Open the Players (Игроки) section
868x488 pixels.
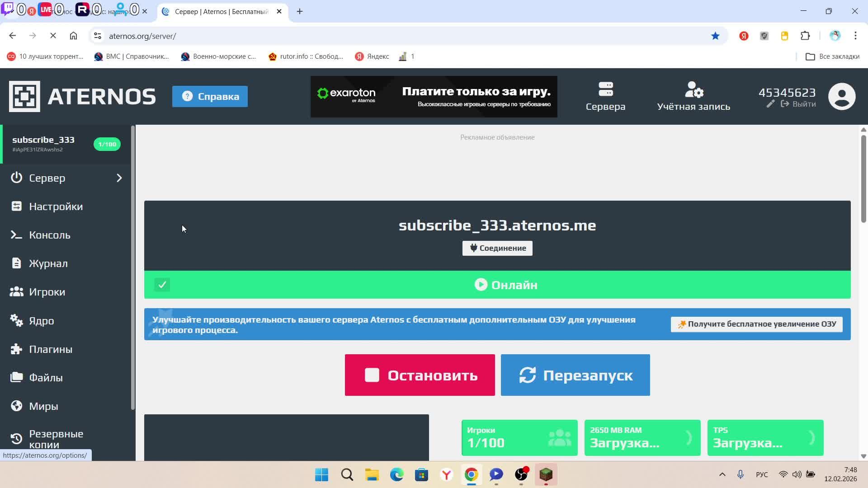[x=47, y=292]
